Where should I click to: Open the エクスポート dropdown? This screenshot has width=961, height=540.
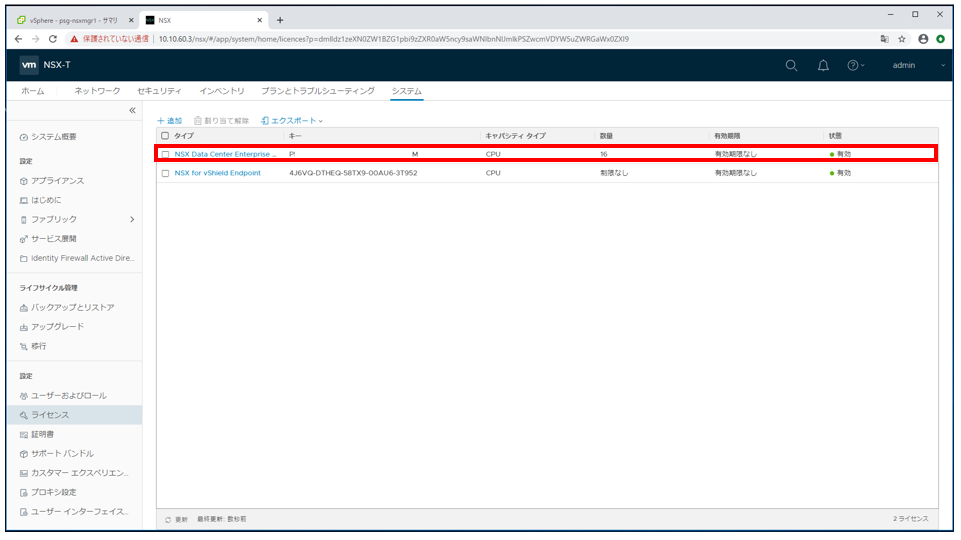point(292,121)
